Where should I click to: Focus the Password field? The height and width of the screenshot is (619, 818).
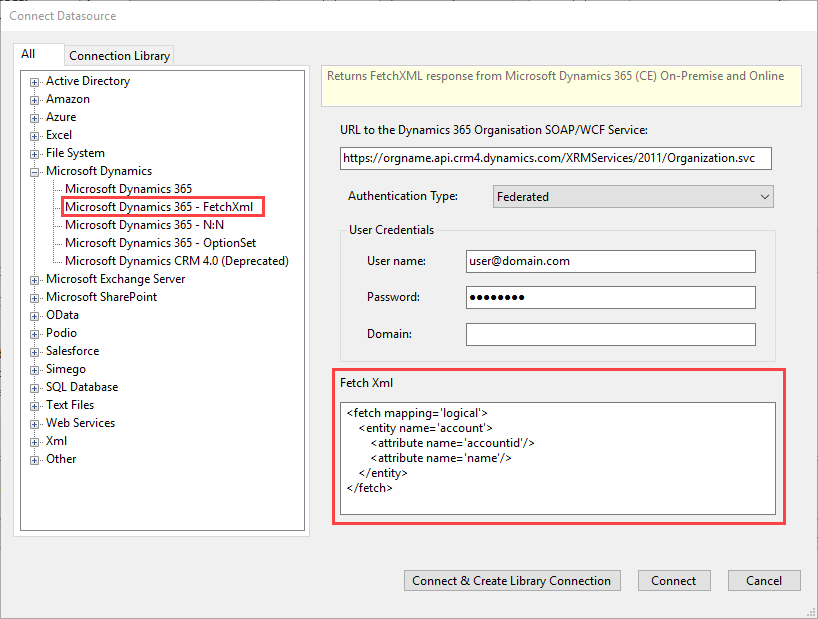610,297
